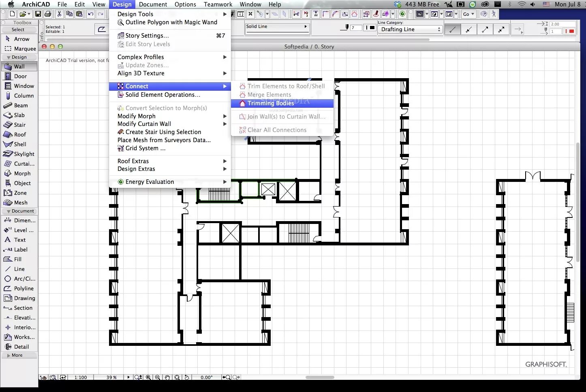
Task: Toggle the green Energy target button in toolbar
Action: (402, 14)
